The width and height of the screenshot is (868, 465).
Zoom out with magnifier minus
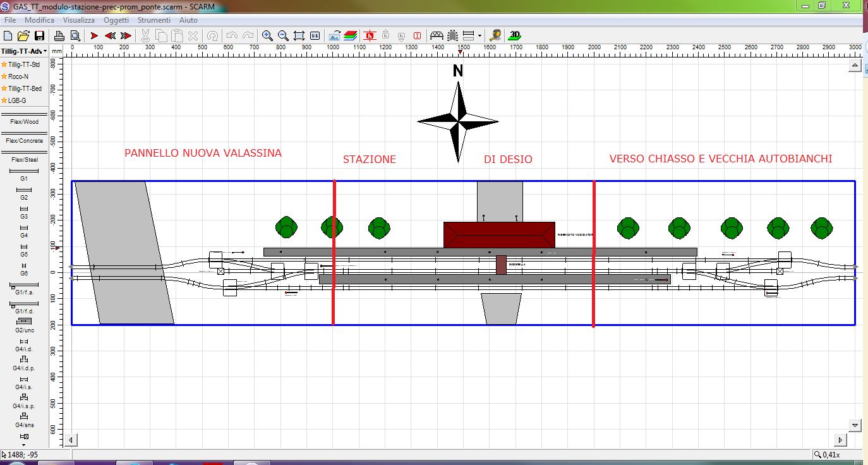(x=283, y=35)
